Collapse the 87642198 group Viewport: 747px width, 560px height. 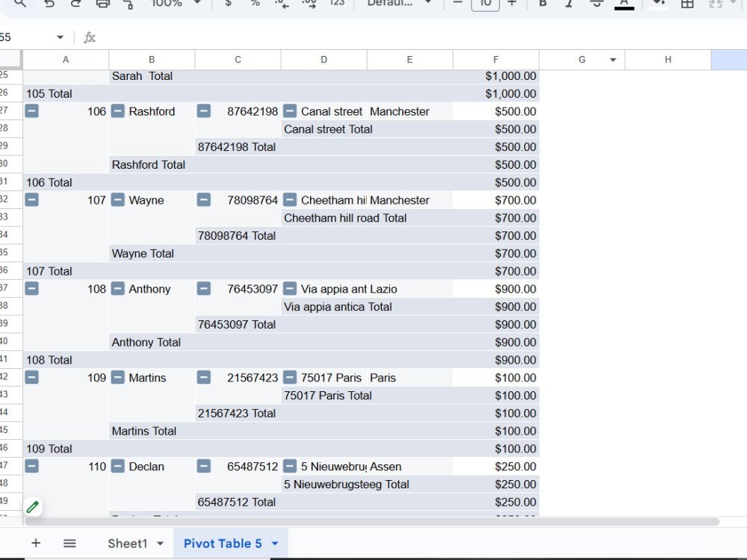pos(204,111)
